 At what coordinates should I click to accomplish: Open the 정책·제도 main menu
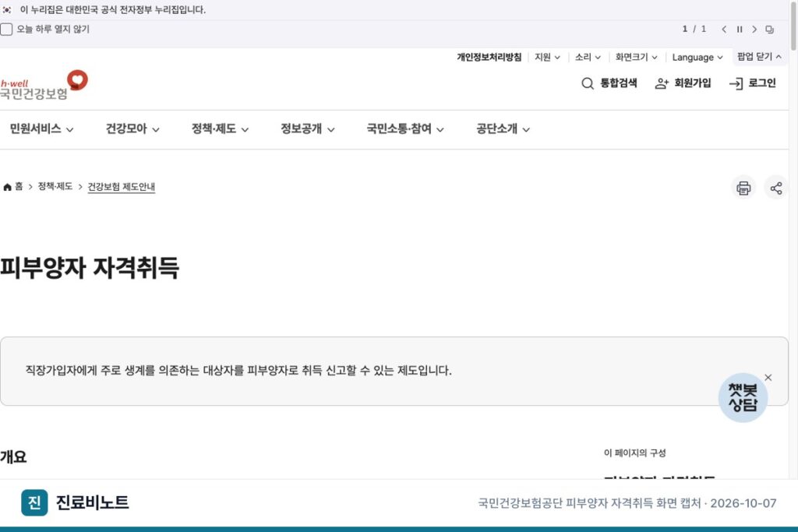coord(220,129)
